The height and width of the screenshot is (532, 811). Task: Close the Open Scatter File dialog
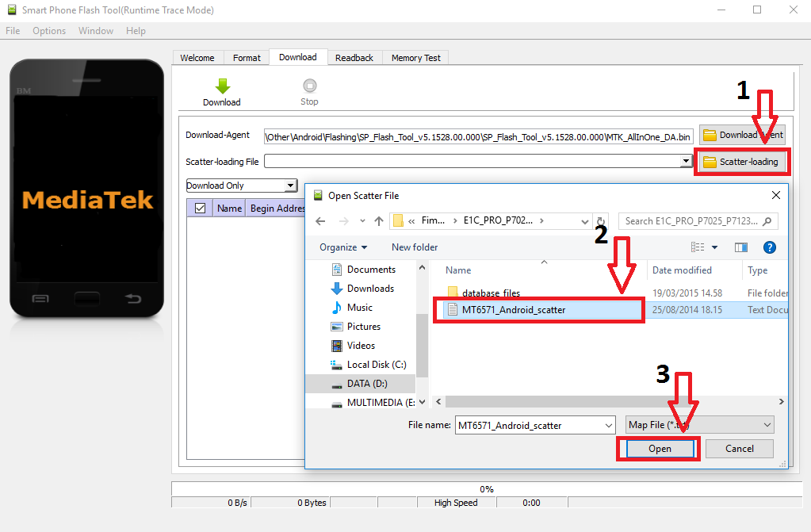point(776,195)
